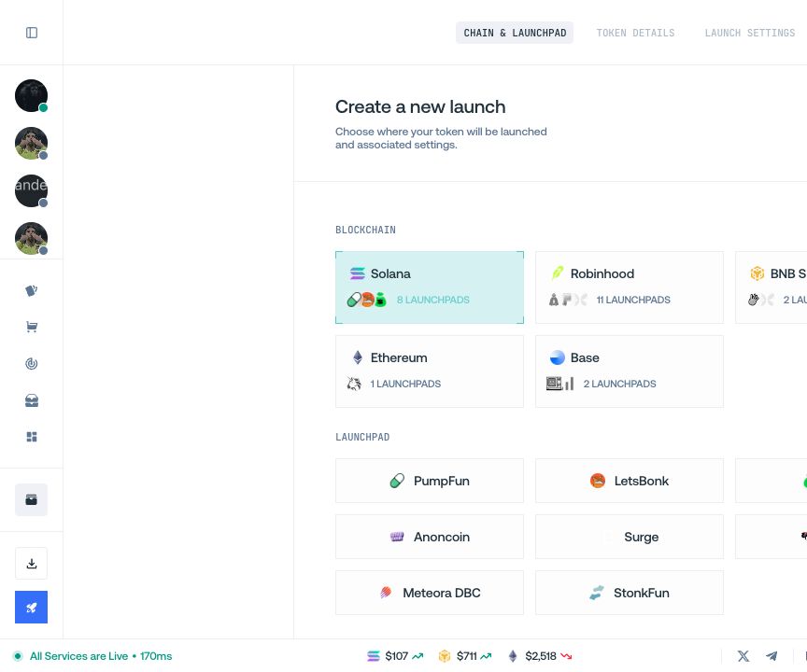Click the Meteora DBC icon
This screenshot has width=807, height=672.
coord(386,593)
